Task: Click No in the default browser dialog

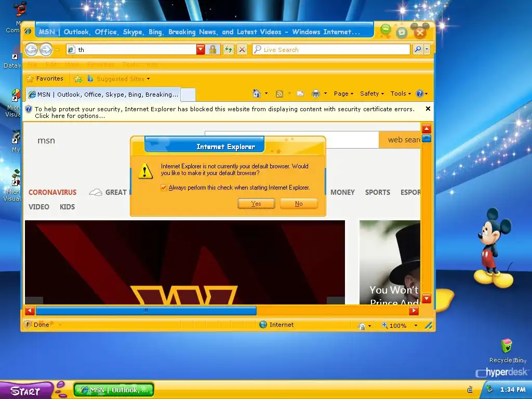Action: tap(299, 204)
